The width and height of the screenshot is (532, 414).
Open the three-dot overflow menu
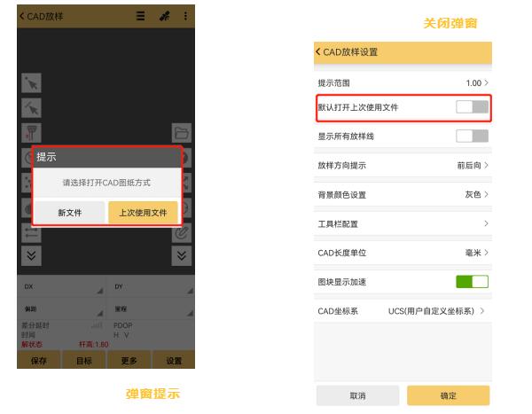coord(185,16)
